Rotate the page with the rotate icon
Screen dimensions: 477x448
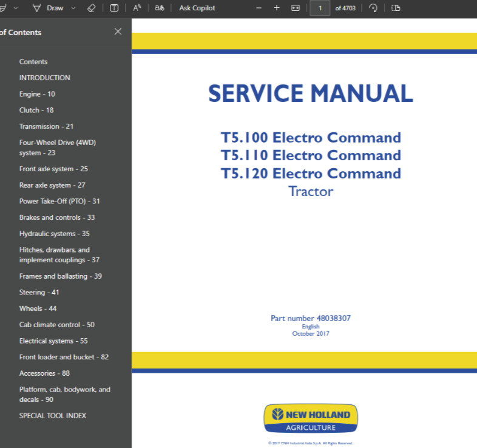tap(373, 8)
